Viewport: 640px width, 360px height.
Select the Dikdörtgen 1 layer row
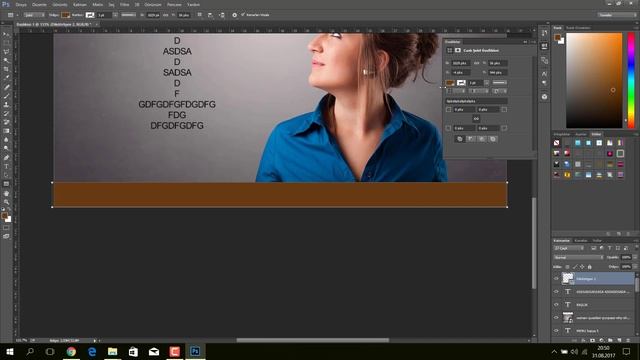click(598, 279)
